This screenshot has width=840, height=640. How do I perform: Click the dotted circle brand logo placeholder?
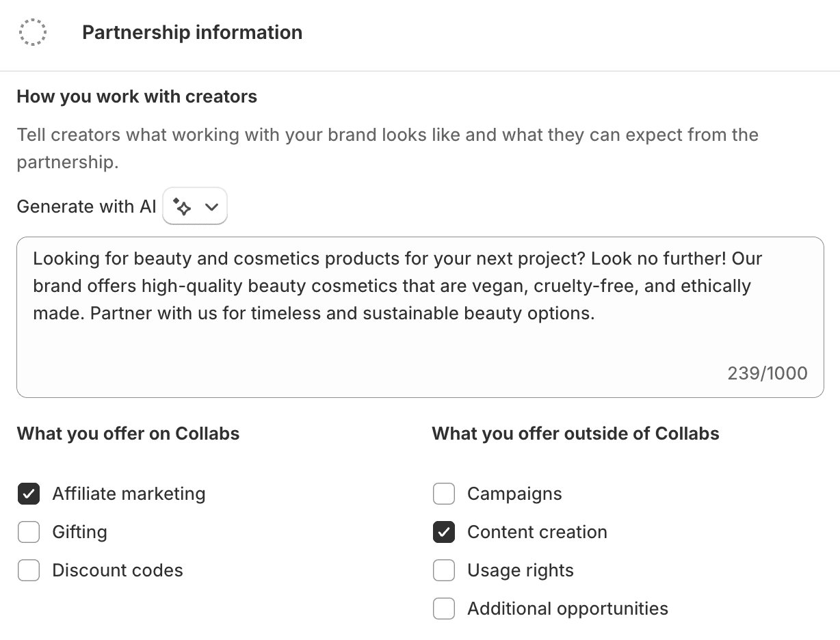[x=33, y=31]
